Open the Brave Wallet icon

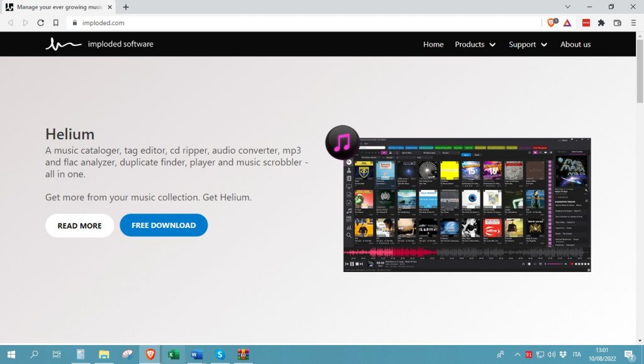617,23
